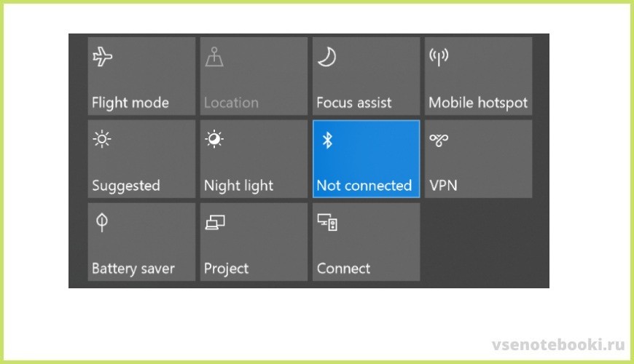Select the Suggested brightness tile label
Viewport: 634px width, 364px height.
126,186
